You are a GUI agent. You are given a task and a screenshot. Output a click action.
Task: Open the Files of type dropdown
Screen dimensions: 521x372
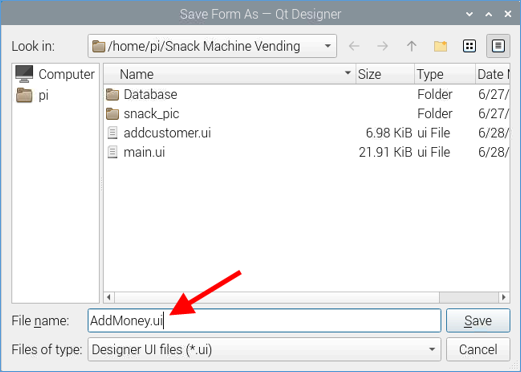click(x=432, y=349)
